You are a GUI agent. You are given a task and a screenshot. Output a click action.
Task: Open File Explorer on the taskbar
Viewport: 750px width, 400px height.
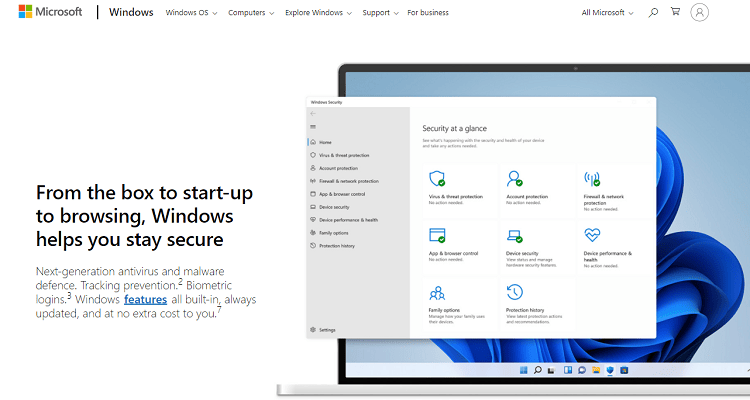(x=596, y=370)
